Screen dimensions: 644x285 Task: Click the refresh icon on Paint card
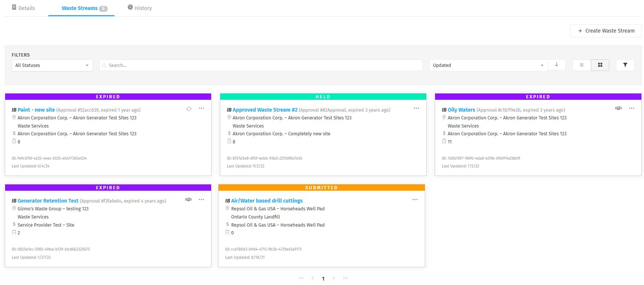pos(189,109)
